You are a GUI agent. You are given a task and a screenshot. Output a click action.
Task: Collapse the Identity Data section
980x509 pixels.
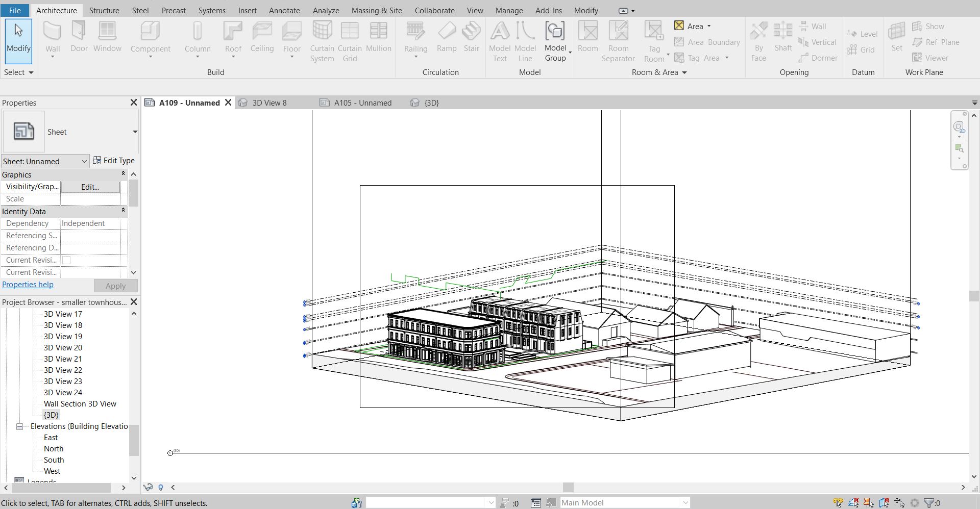point(123,211)
